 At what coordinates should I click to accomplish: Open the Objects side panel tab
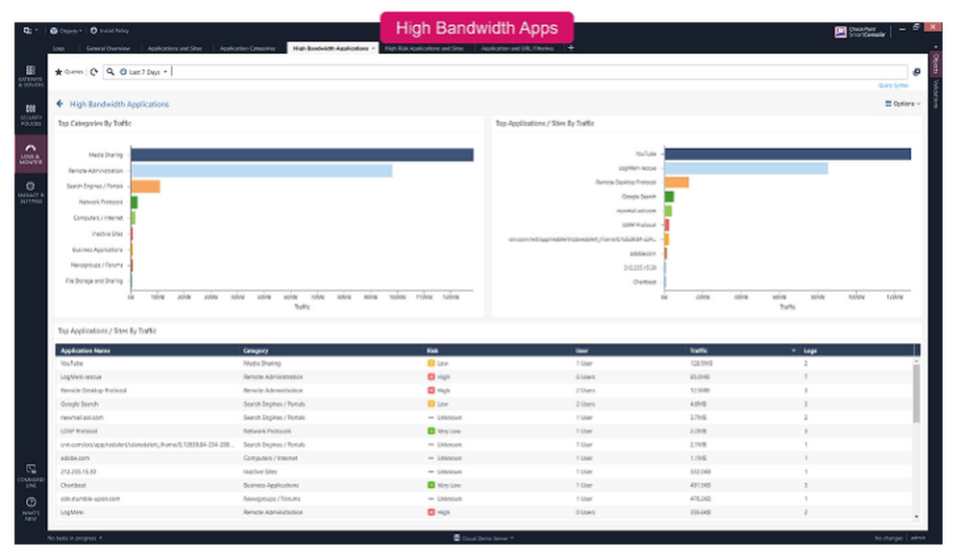tap(936, 63)
